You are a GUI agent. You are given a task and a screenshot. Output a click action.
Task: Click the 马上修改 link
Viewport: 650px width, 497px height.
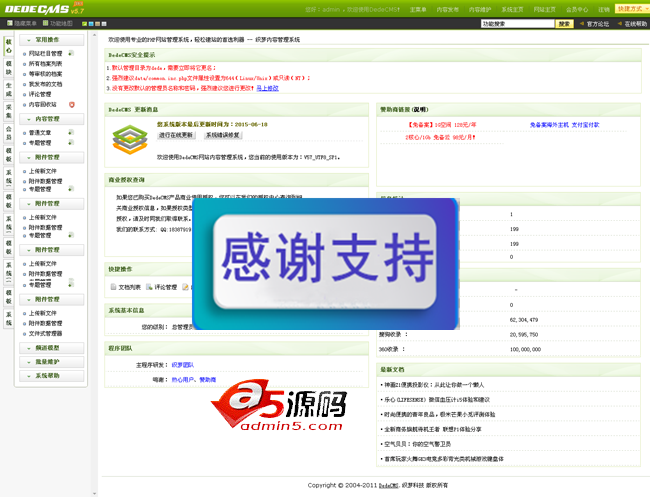tap(267, 88)
